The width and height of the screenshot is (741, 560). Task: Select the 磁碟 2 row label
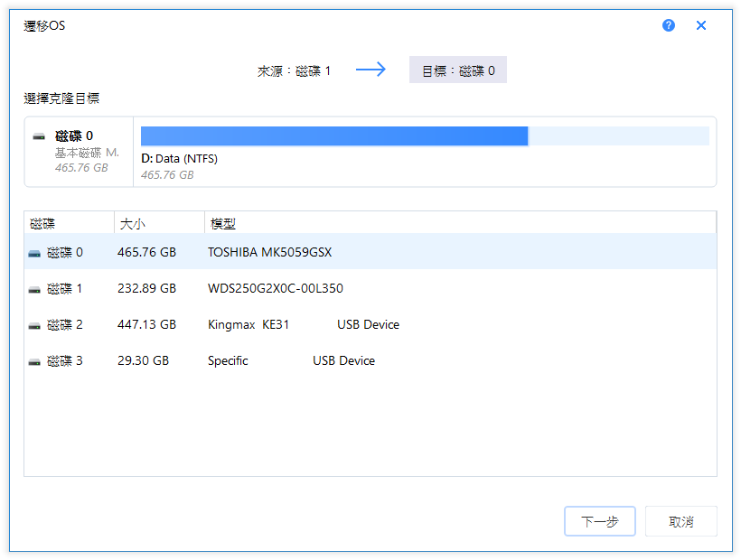[65, 325]
